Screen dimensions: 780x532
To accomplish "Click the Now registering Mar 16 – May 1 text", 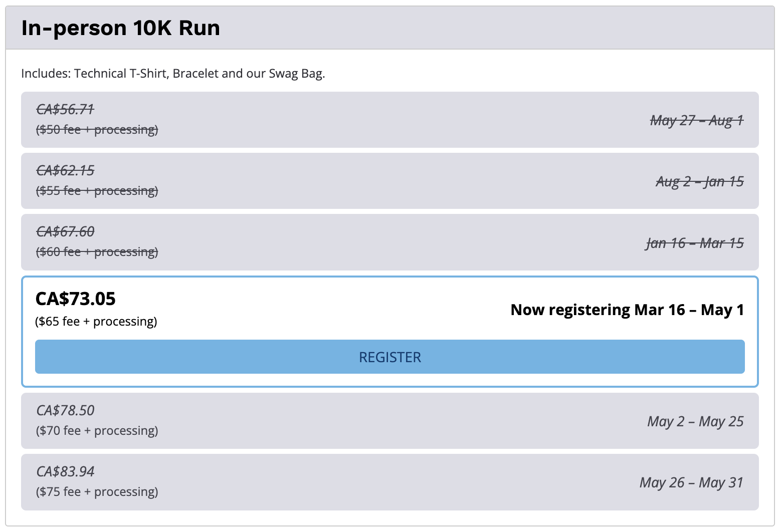I will click(627, 310).
